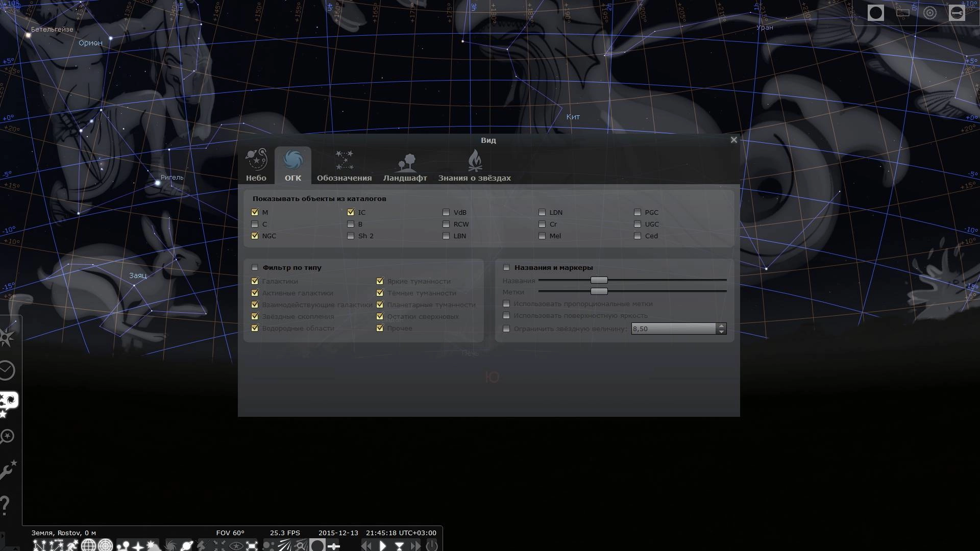Toggle the equatorial grid button

point(88,545)
